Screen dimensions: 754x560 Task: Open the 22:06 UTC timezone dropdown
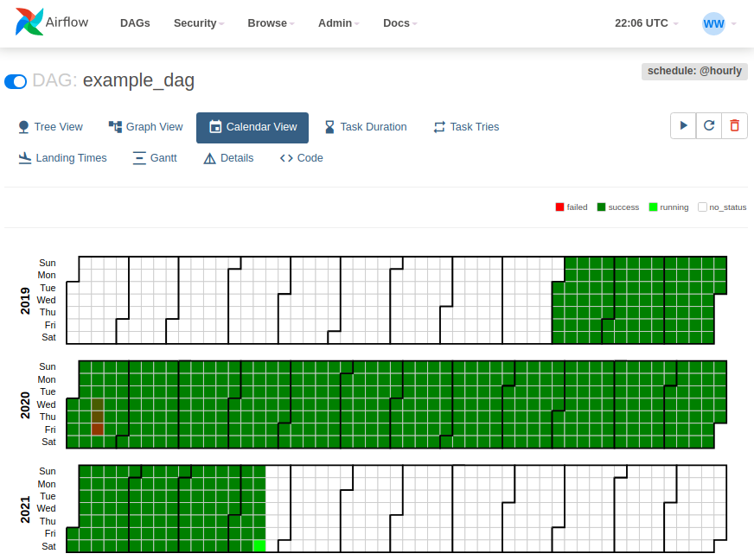[x=646, y=23]
